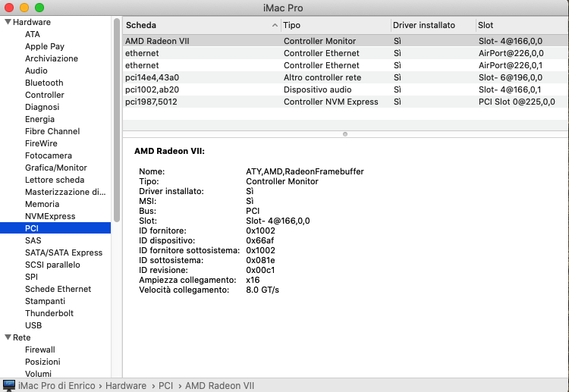The height and width of the screenshot is (392, 569).
Task: Click the Rete sidebar heading
Action: coord(22,337)
